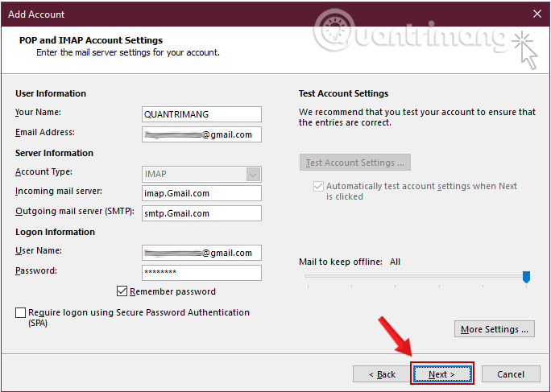Click the Mail to keep offline slider handle
Viewport: 551px width, 392px height.
pyautogui.click(x=526, y=277)
